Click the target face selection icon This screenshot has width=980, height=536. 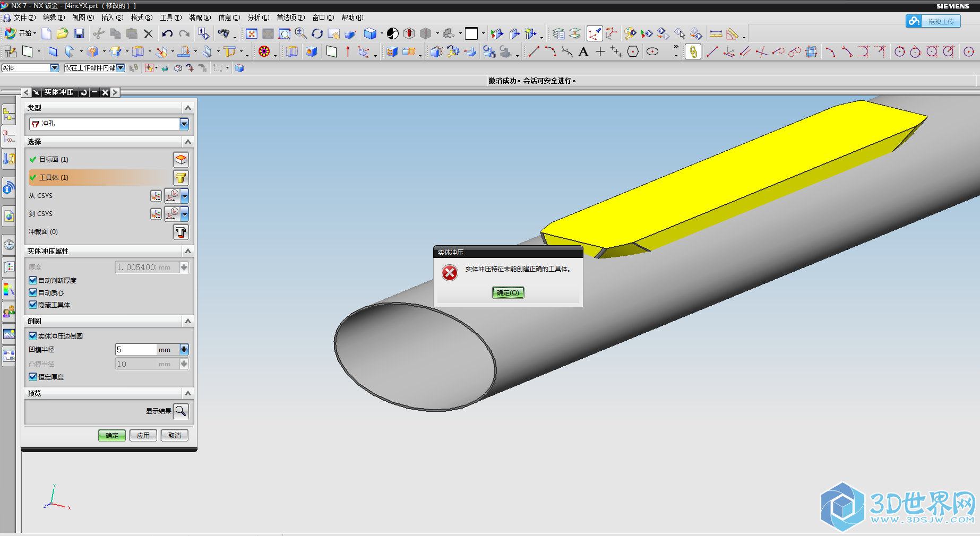(181, 159)
